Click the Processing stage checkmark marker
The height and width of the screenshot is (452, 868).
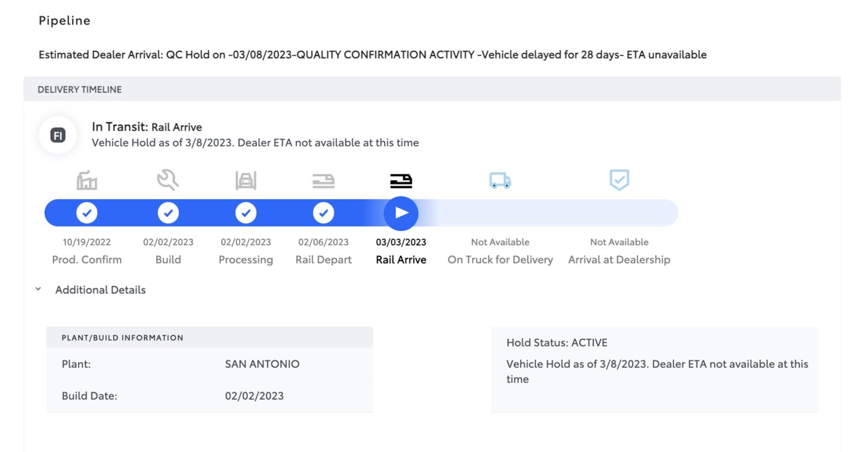(245, 213)
